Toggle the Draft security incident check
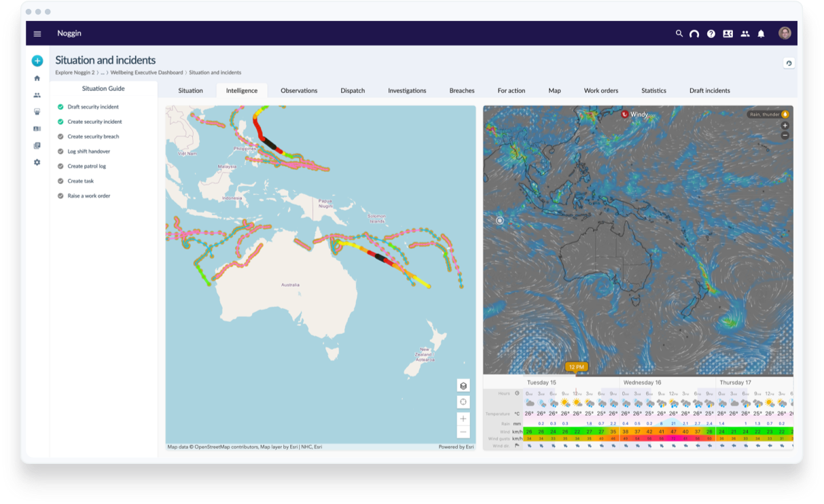This screenshot has width=824, height=504. pyautogui.click(x=60, y=107)
